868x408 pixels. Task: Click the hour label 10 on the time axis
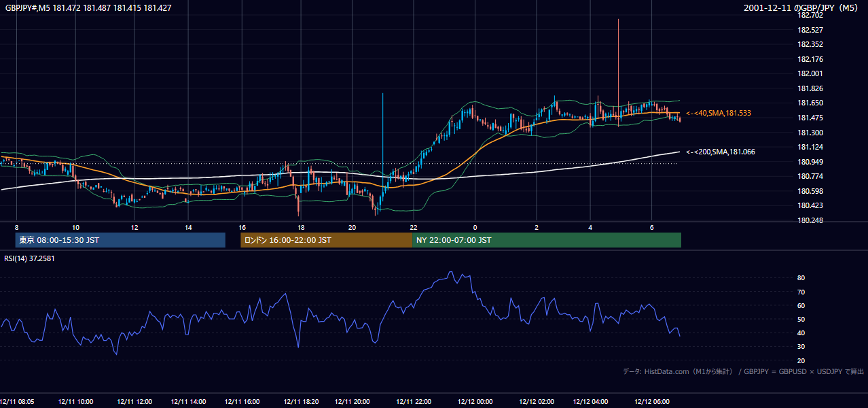[x=75, y=227]
